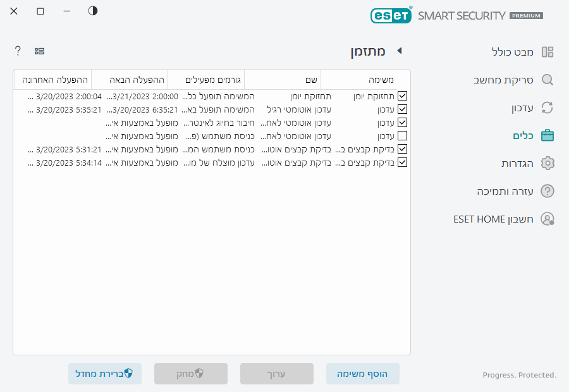Toggle the contrast theme icon in the title bar
The width and height of the screenshot is (569, 392).
[x=92, y=11]
